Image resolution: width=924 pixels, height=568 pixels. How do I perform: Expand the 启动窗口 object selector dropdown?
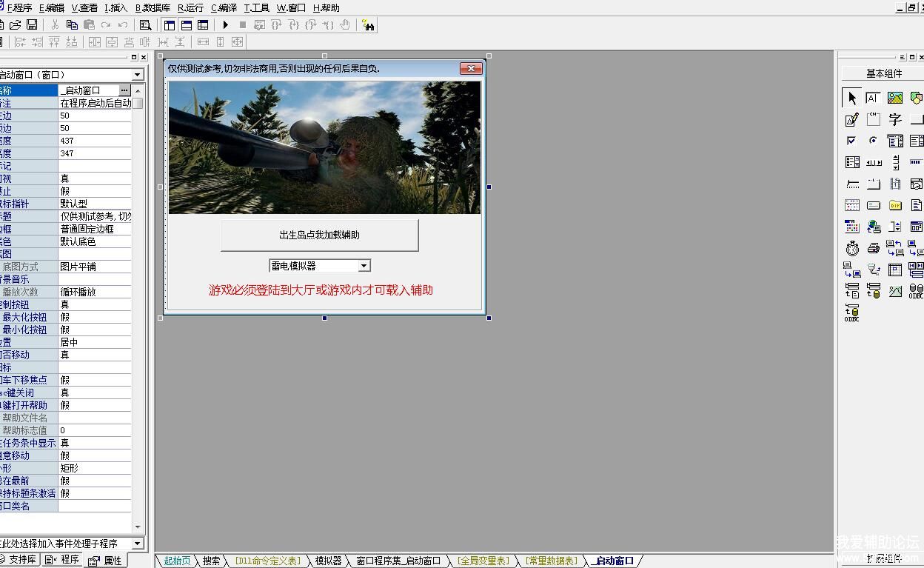point(138,75)
